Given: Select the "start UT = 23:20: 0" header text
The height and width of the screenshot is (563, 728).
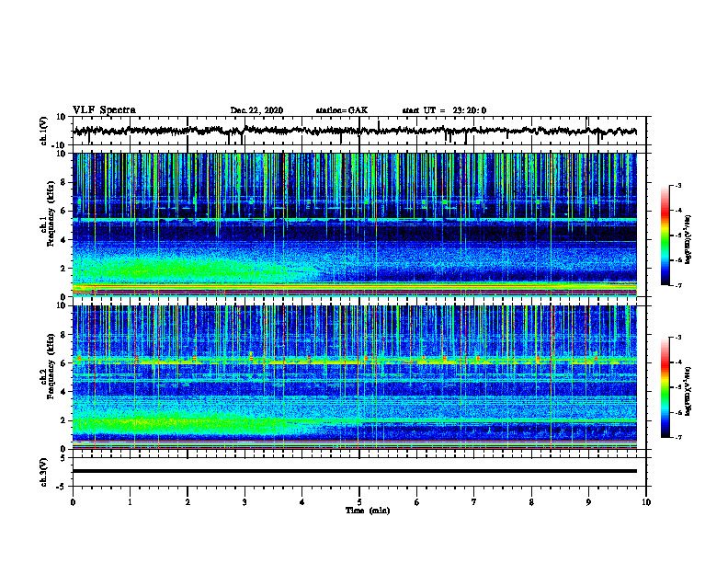Looking at the screenshot, I should 444,110.
